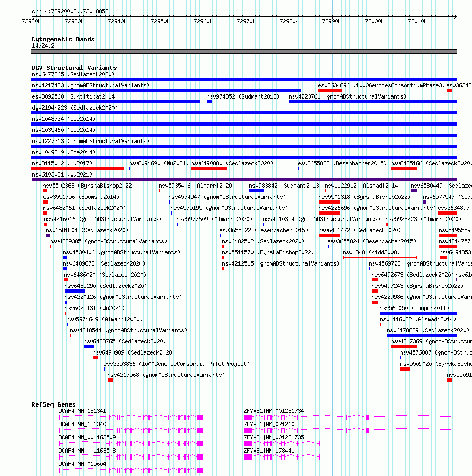This screenshot has height=476, width=472.
Task: Select nsv6094690 (Wu2021) label
Action: pos(159,163)
